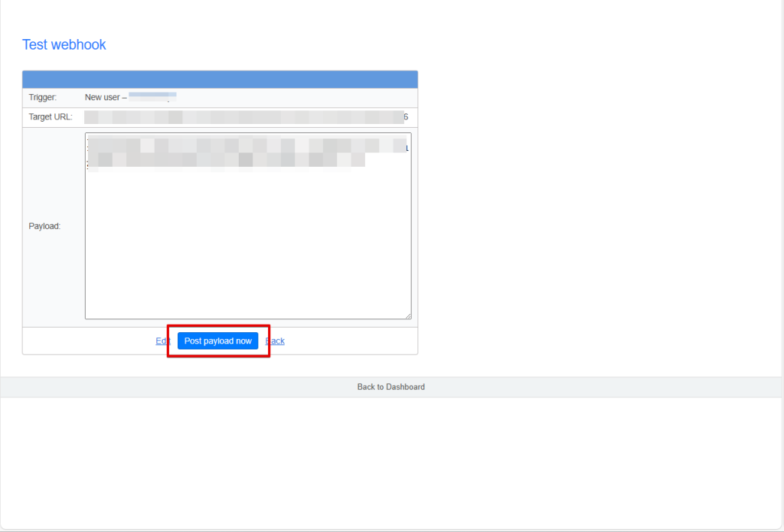Click the Payload label
784x532 pixels.
[44, 227]
